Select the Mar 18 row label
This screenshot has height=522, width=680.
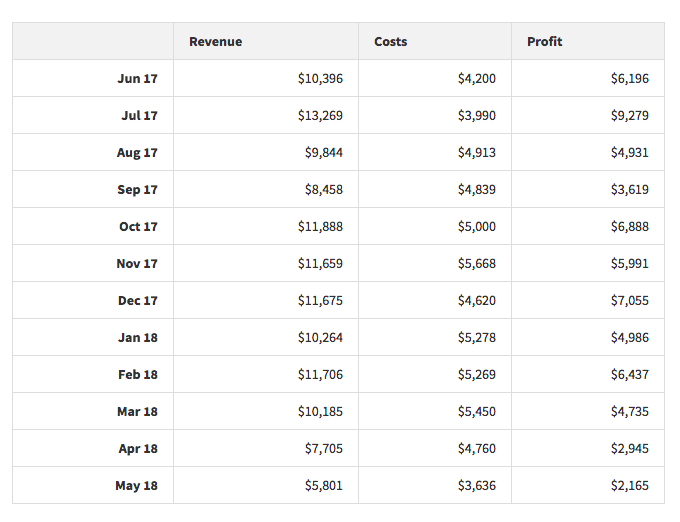click(137, 411)
